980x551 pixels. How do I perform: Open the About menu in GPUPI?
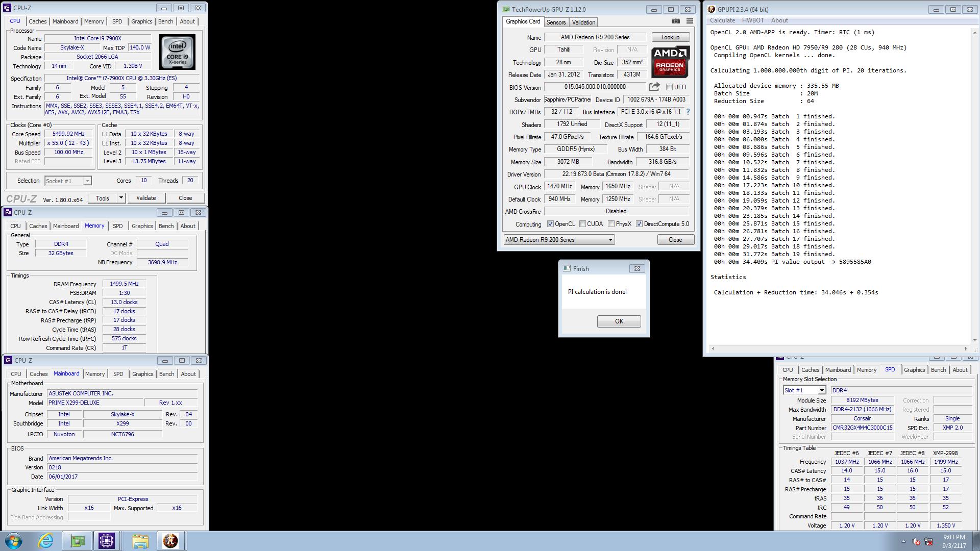[x=779, y=20]
